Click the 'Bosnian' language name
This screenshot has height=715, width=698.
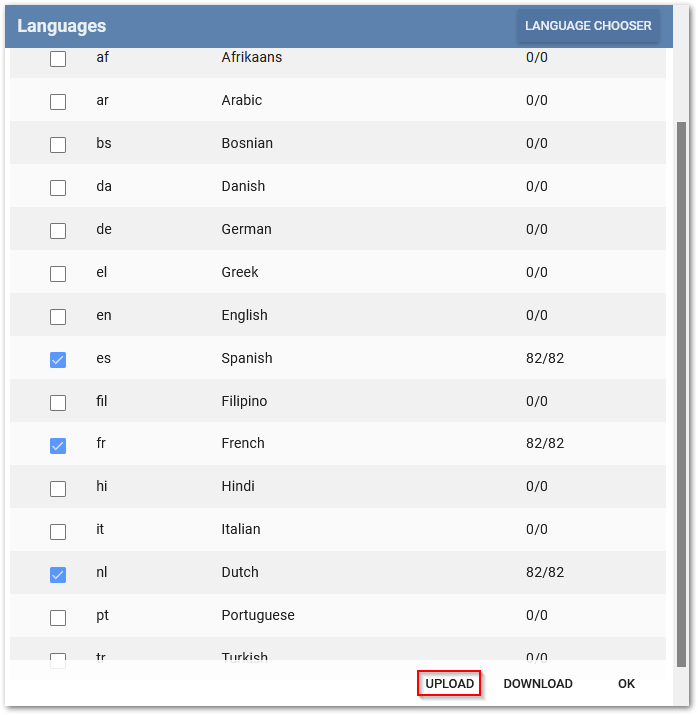(247, 143)
